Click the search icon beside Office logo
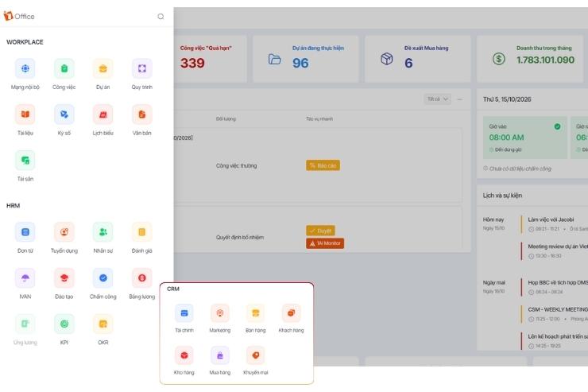588x392 pixels. pyautogui.click(x=161, y=17)
